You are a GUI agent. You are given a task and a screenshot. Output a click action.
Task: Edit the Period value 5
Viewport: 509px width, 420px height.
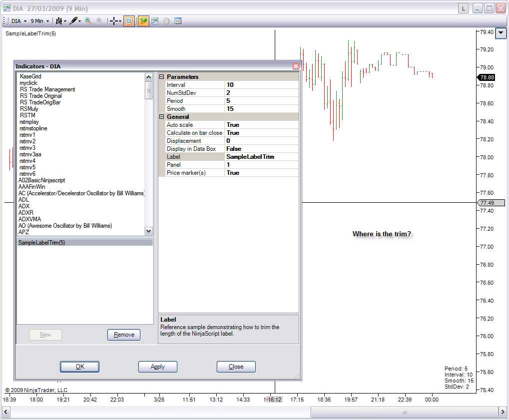[x=261, y=101]
